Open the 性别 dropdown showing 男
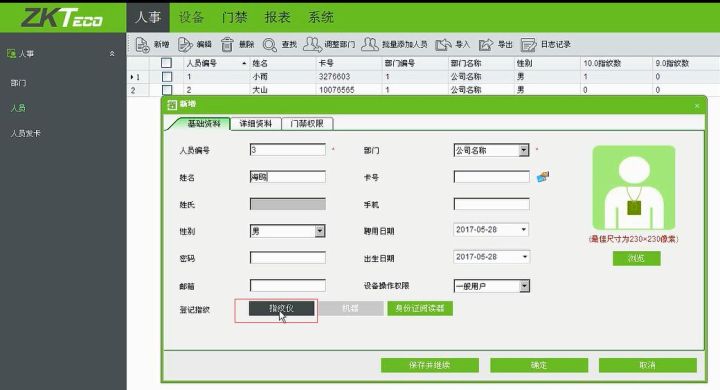 tap(320, 231)
